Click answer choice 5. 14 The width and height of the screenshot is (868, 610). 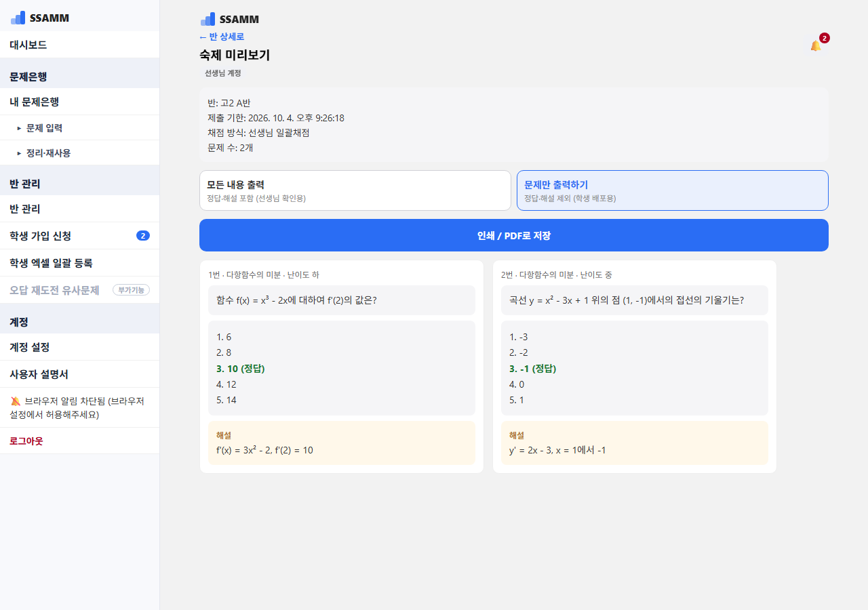pyautogui.click(x=226, y=400)
